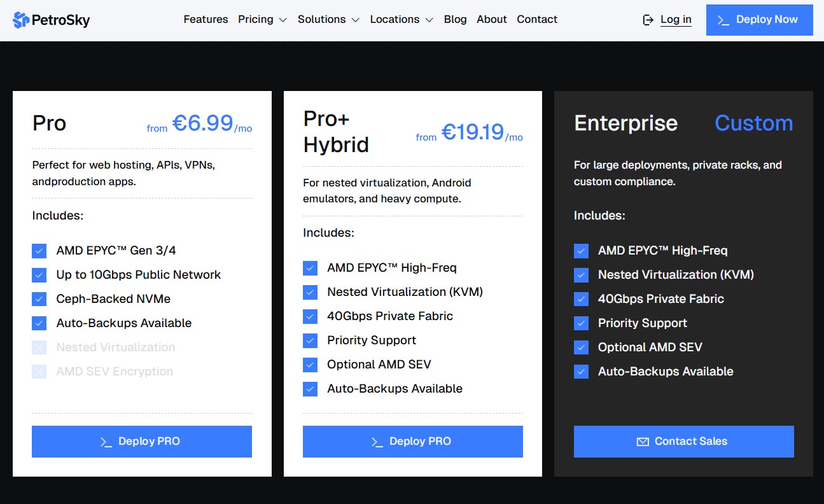824x504 pixels.
Task: Click the Log in link
Action: tap(676, 20)
